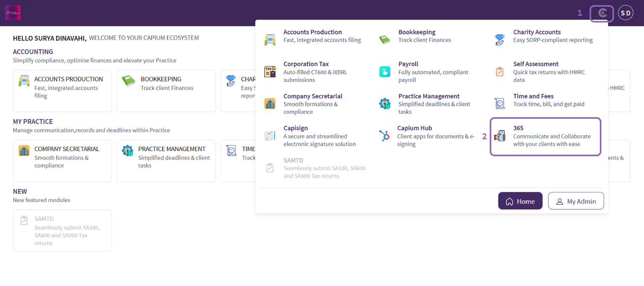Click 'Fast, integrated accounts filing' menu description
This screenshot has height=286, width=644.
pyautogui.click(x=322, y=40)
